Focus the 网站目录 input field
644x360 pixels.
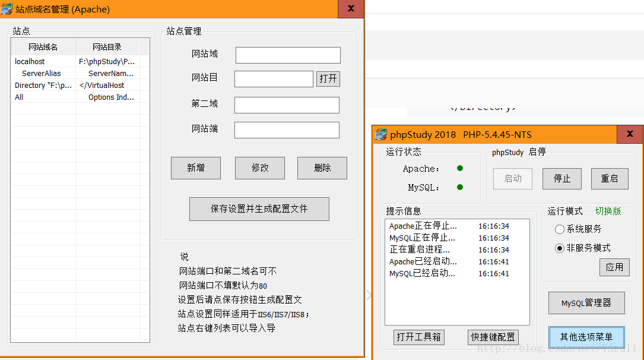[274, 79]
